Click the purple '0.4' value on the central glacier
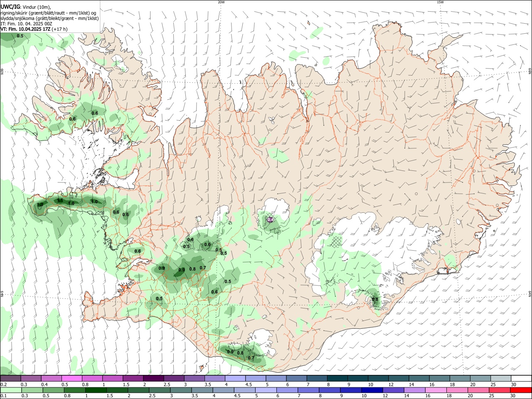Screen dimensions: 532x399 point(270,219)
